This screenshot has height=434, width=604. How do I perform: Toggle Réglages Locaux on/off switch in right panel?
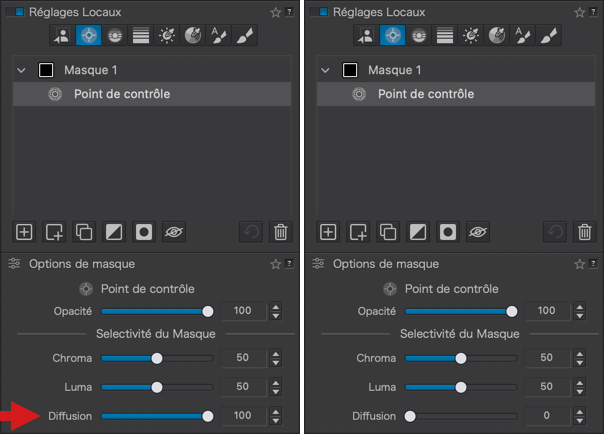click(321, 12)
